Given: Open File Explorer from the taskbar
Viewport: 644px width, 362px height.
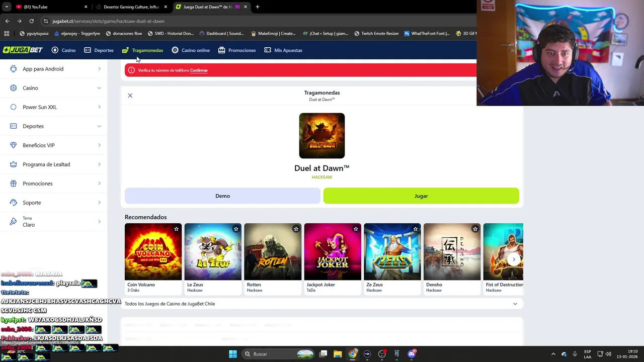Looking at the screenshot, I should point(338,354).
